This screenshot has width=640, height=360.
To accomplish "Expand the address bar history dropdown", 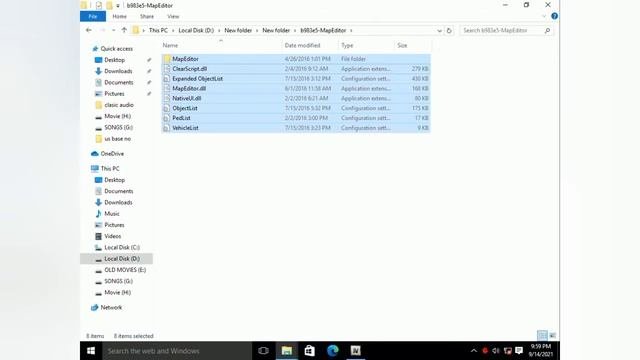I will [x=439, y=31].
